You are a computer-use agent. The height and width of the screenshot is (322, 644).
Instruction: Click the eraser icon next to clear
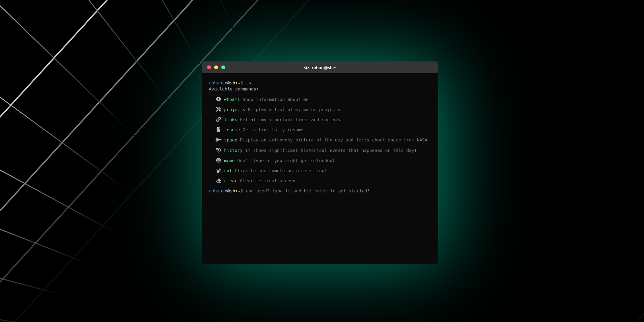tap(219, 181)
